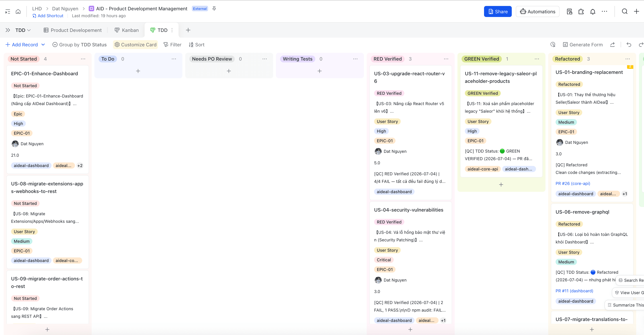Open Needs PO Review column options ellipsis

click(x=264, y=59)
